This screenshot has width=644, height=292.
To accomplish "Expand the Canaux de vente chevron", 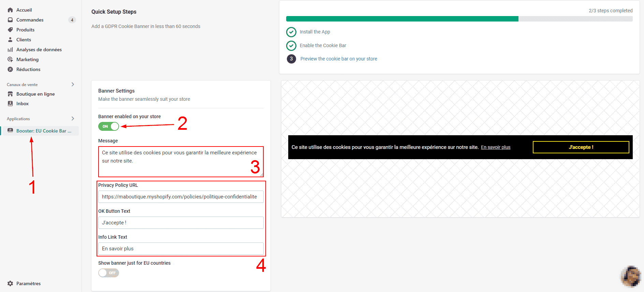I will pyautogui.click(x=73, y=84).
